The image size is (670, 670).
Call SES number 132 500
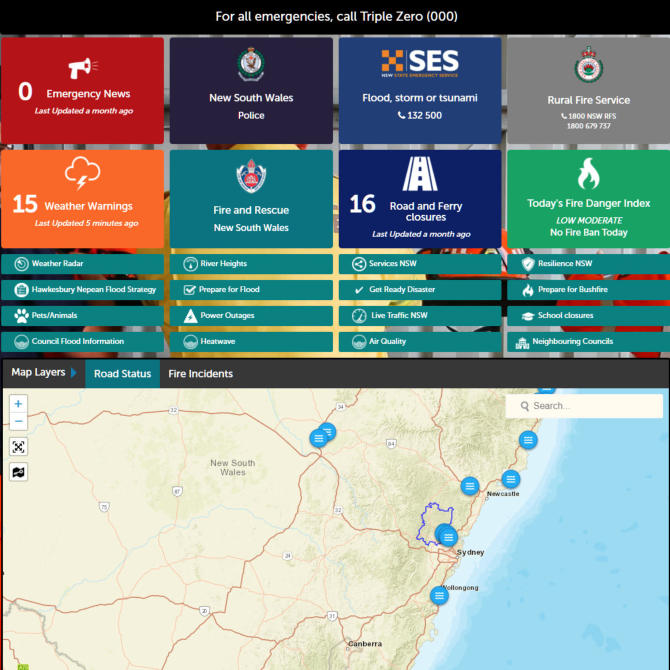click(x=420, y=115)
